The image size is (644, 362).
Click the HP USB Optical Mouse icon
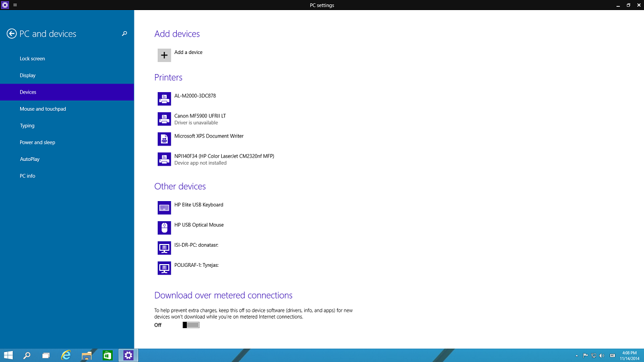pyautogui.click(x=164, y=228)
